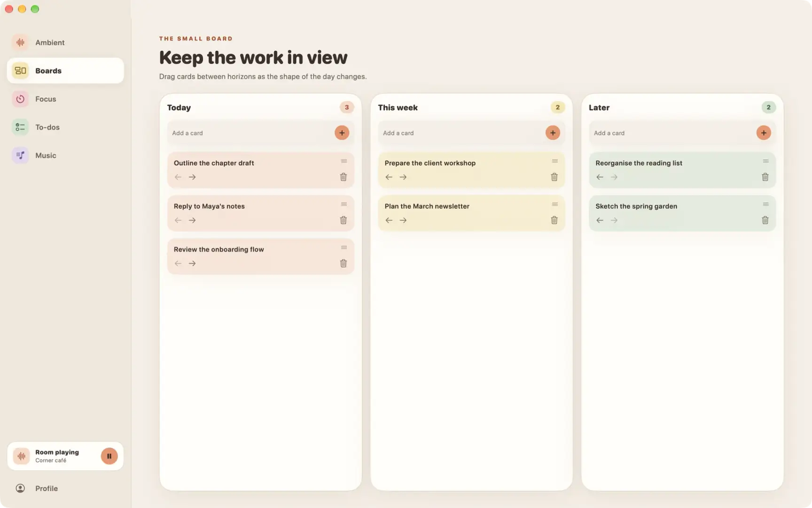Viewport: 812px width, 508px height.
Task: Move 'Prepare the client workshop' left to Today
Action: pos(389,177)
